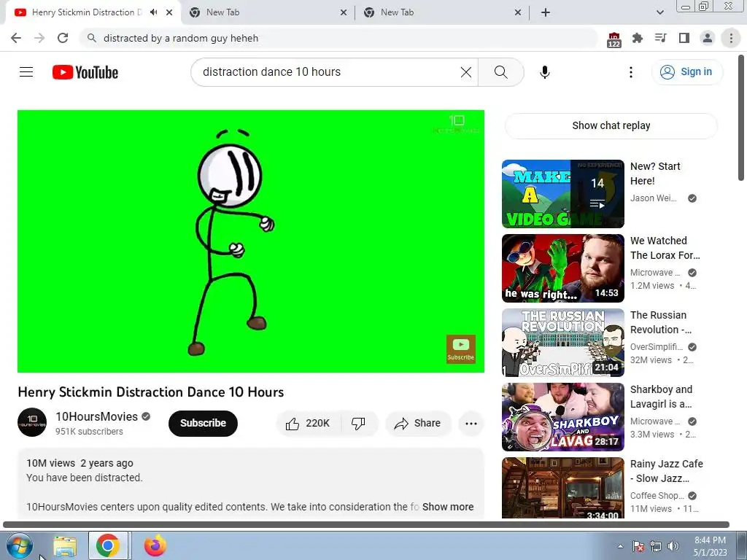Open the taskbar volume icon
Screen dimensions: 747x560
click(673, 546)
